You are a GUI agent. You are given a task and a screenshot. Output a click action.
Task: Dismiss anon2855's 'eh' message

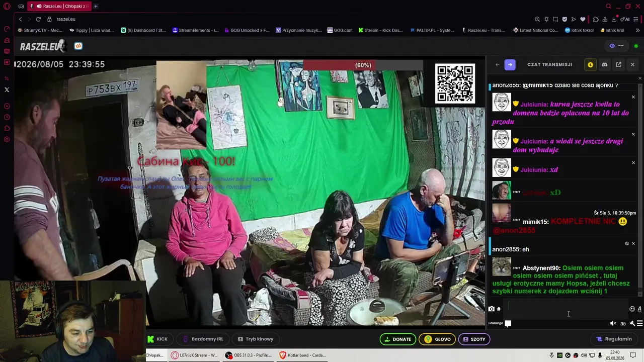coord(633,243)
